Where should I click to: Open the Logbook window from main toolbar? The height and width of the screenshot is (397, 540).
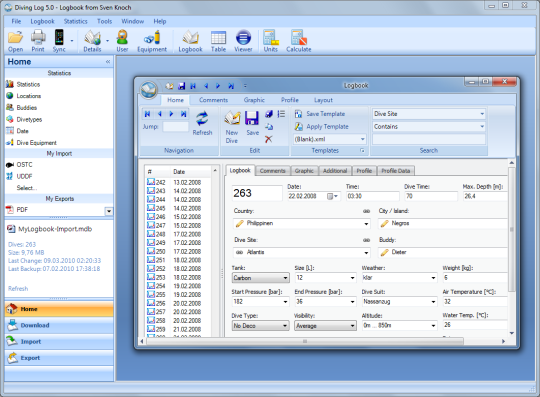point(190,41)
